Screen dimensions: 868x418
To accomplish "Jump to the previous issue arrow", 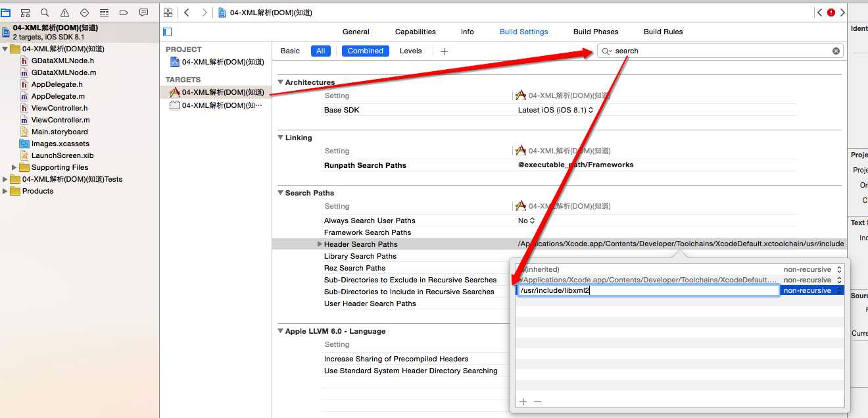I will (819, 13).
